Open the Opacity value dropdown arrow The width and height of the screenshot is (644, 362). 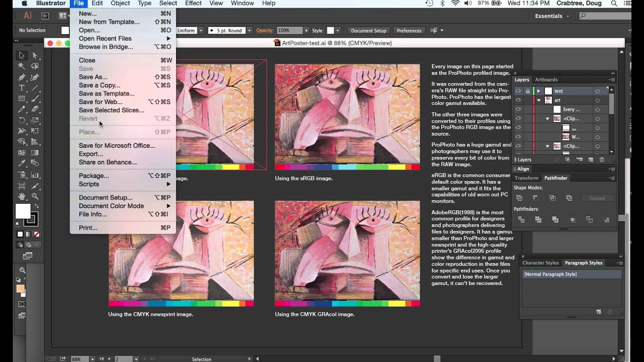(x=306, y=30)
